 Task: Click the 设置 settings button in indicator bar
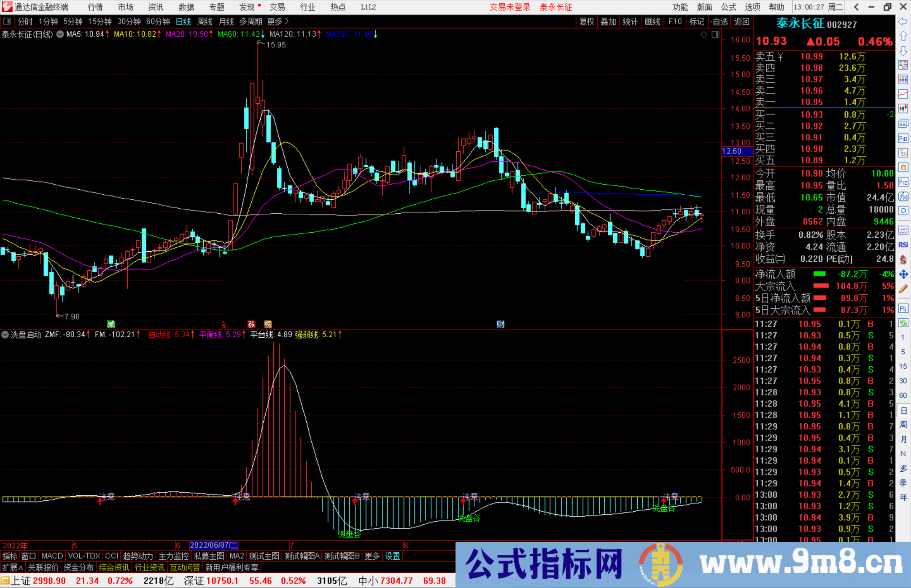click(x=392, y=556)
